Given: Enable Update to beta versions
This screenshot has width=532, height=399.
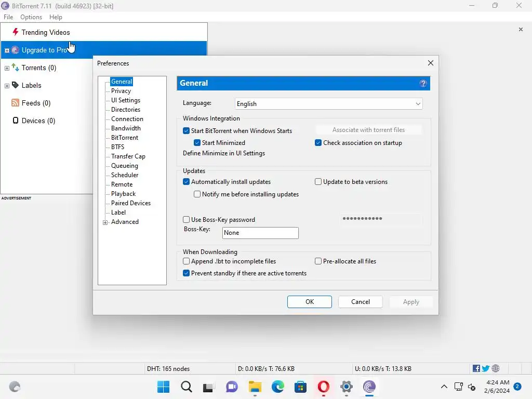Looking at the screenshot, I should point(318,181).
